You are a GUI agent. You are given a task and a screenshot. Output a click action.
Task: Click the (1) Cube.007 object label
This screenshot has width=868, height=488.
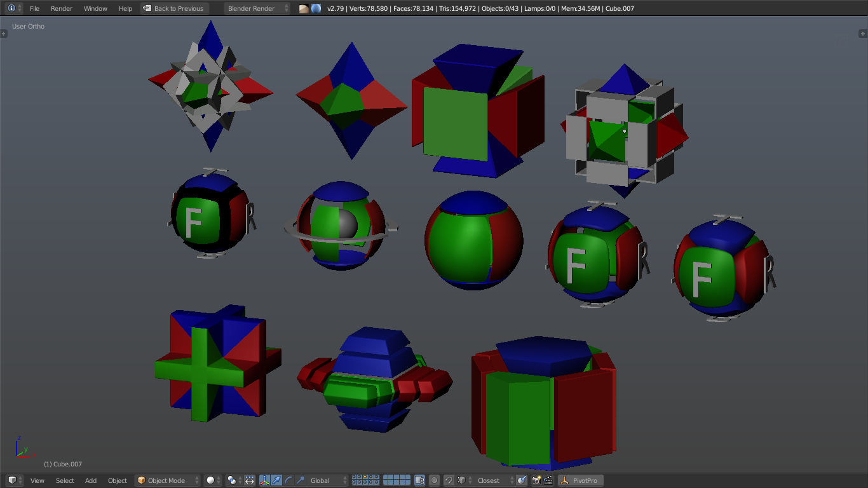(63, 464)
